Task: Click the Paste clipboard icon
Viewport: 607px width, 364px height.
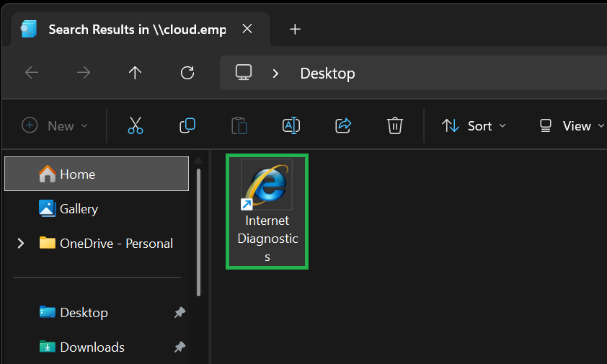Action: tap(239, 125)
